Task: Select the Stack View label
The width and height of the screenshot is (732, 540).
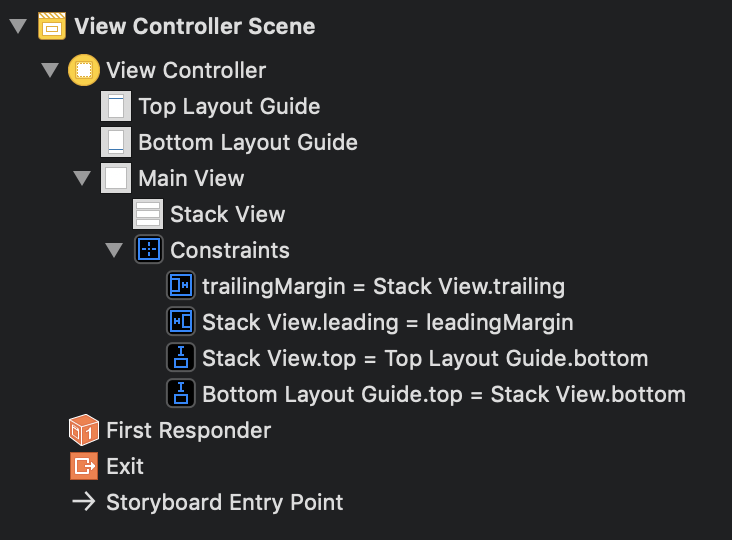Action: [x=227, y=214]
